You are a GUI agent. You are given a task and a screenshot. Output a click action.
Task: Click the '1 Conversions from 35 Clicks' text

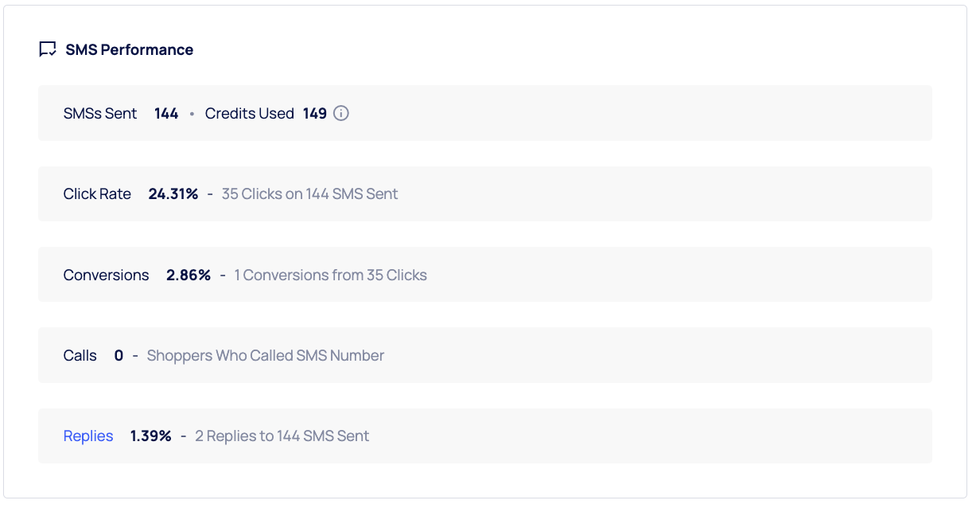tap(330, 275)
